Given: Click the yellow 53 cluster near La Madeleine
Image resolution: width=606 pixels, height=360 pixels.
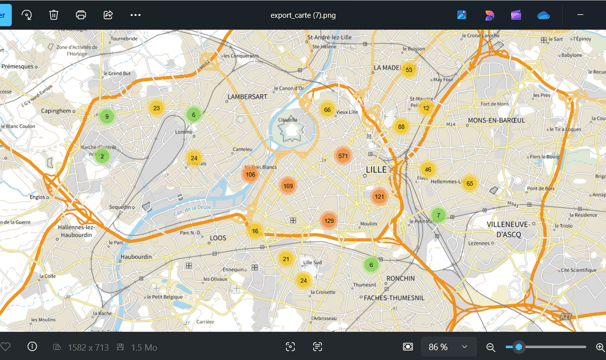Looking at the screenshot, I should tap(409, 70).
